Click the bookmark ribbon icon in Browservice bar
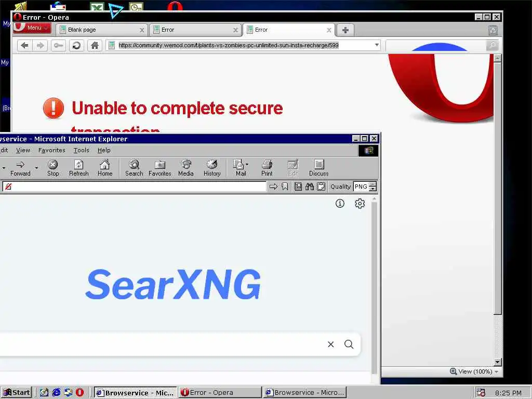Screen dimensions: 532x399 [x=285, y=187]
